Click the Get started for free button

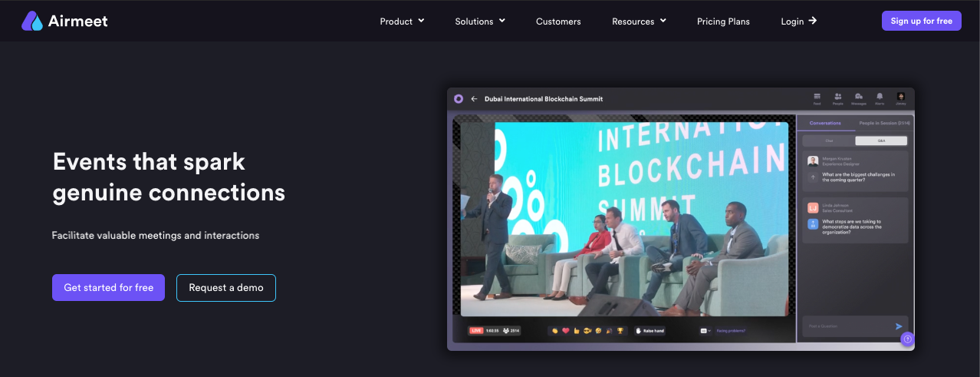pos(108,287)
